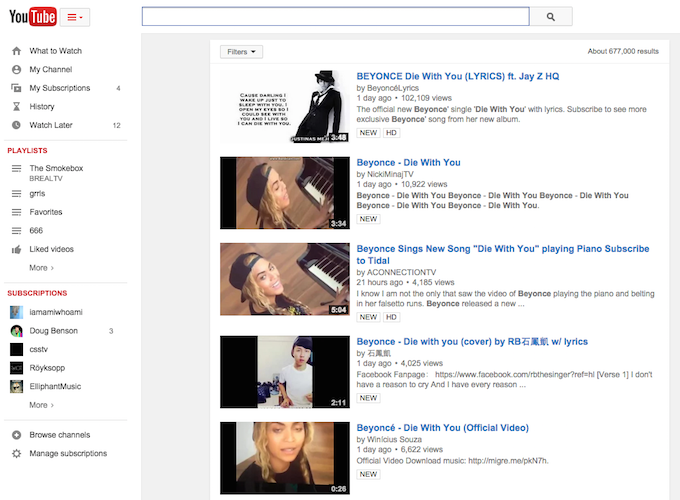This screenshot has width=680, height=500.
Task: Open My Channel from sidebar
Action: (50, 70)
